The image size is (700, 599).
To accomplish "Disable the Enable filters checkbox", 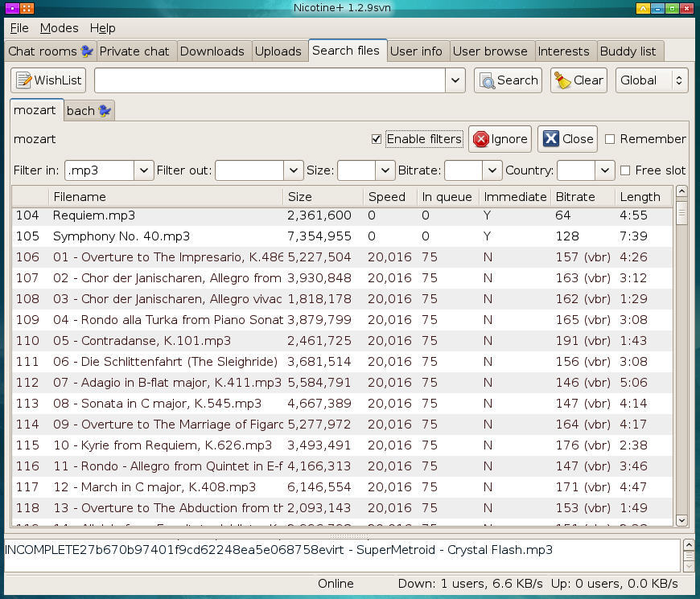I will pos(377,138).
